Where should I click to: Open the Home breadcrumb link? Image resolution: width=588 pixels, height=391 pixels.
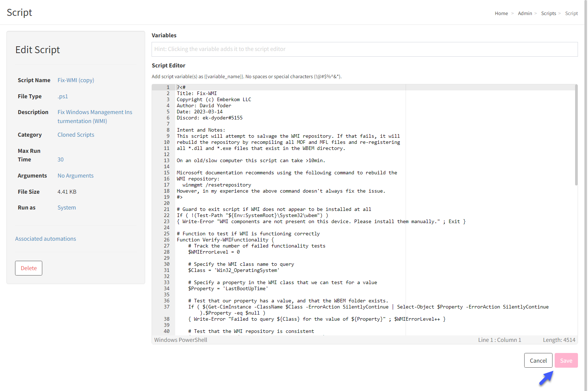click(501, 13)
